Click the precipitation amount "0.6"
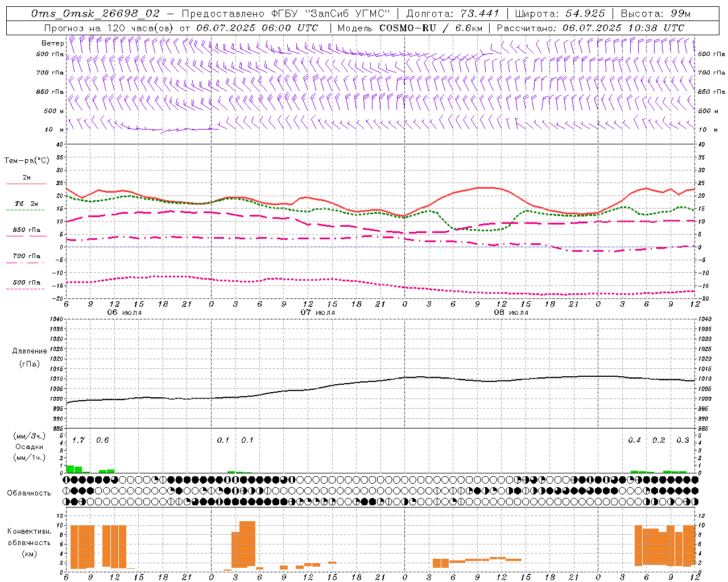The width and height of the screenshot is (728, 582). tap(102, 440)
